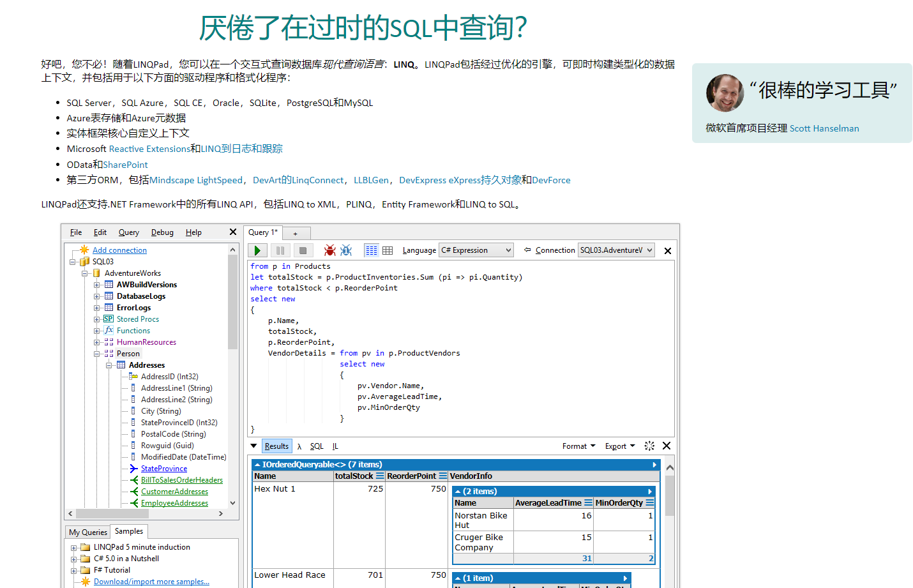This screenshot has width=913, height=588.
Task: Click Download/import more samples link
Action: [151, 582]
